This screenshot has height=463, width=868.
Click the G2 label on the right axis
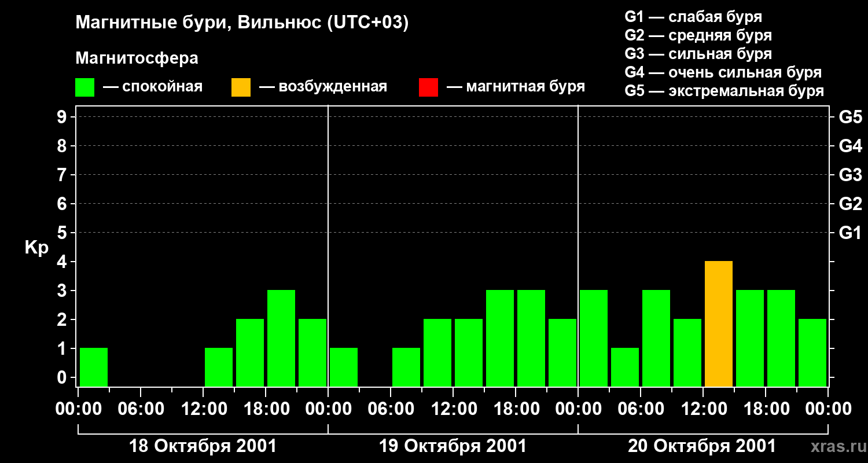[850, 204]
